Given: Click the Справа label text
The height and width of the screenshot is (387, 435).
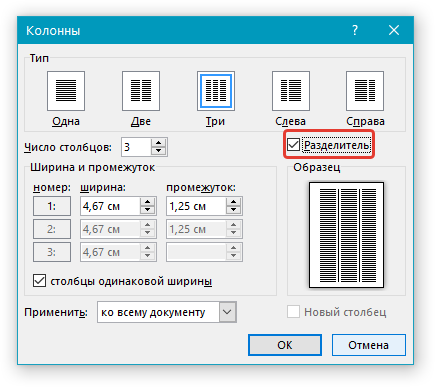Looking at the screenshot, I should (365, 121).
